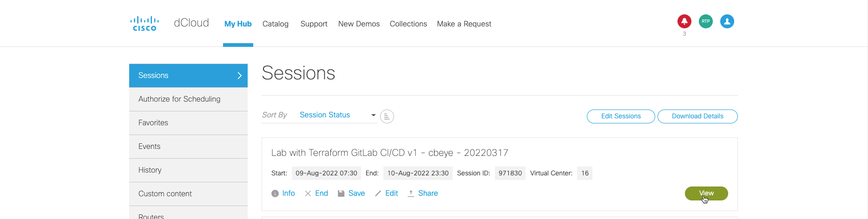Click the Cisco logo

[x=145, y=24]
